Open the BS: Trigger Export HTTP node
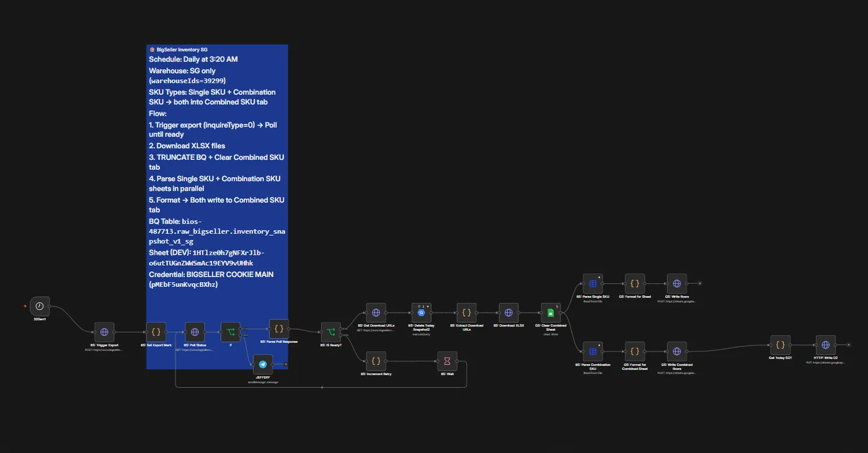The image size is (868, 453). coord(104,332)
